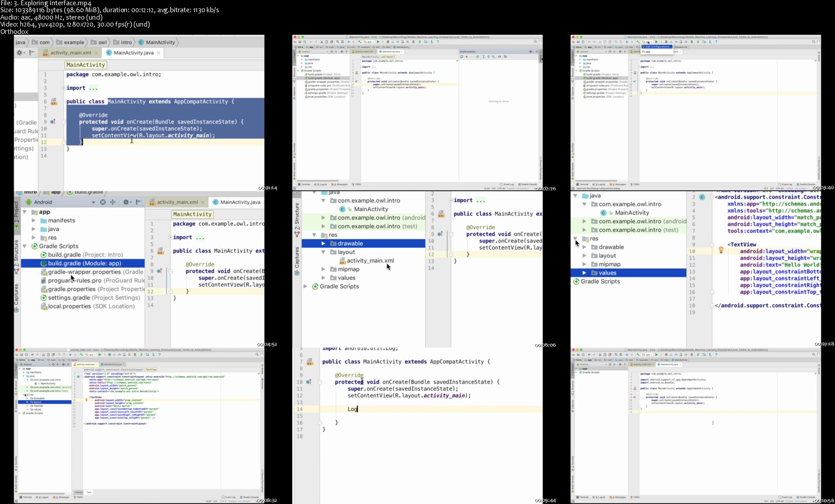Click the Log text on line 14, 00:09:44 frame
Viewport: 835px width, 504px height.
352,409
